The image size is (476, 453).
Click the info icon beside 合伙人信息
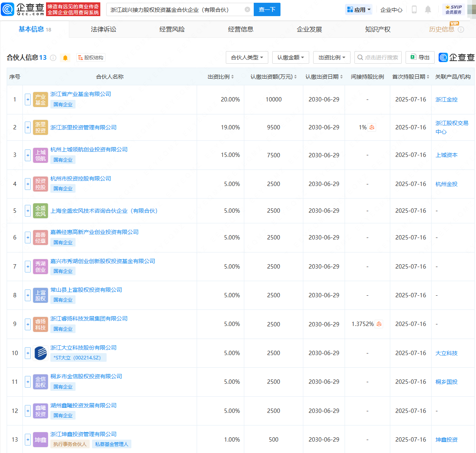(x=53, y=58)
